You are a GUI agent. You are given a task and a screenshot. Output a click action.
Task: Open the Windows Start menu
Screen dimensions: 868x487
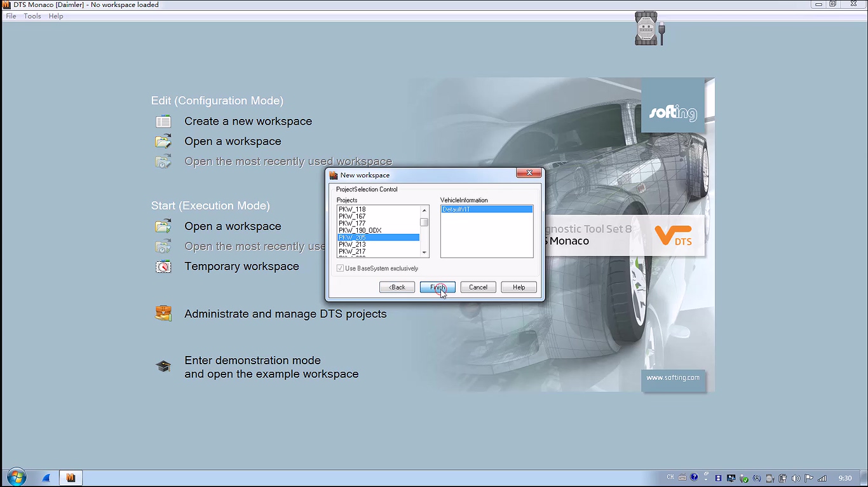(x=15, y=477)
